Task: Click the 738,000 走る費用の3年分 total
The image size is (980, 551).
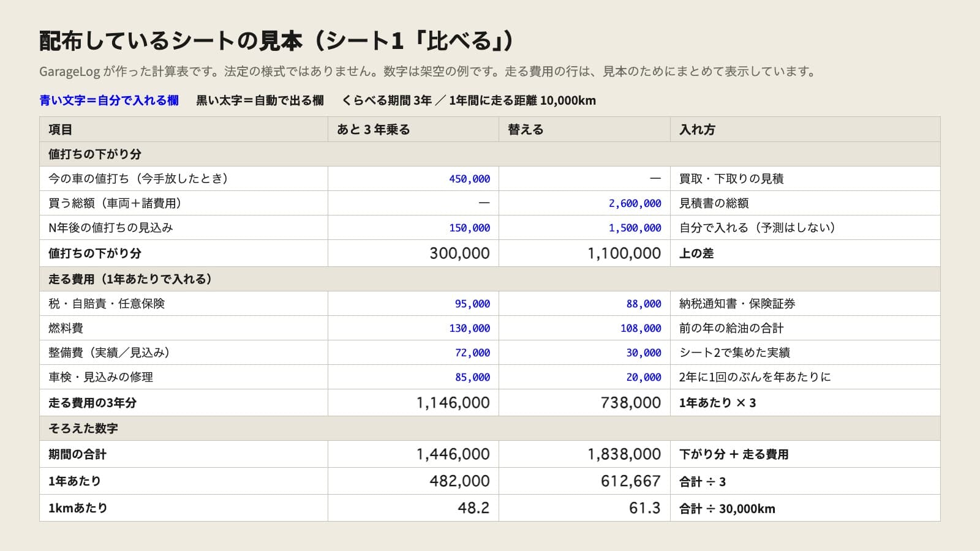Action: click(631, 403)
